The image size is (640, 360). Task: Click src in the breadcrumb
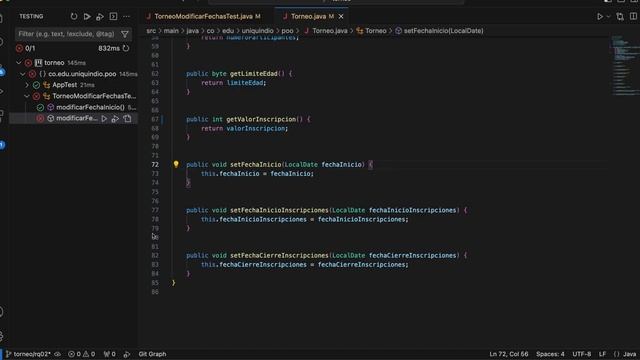151,31
